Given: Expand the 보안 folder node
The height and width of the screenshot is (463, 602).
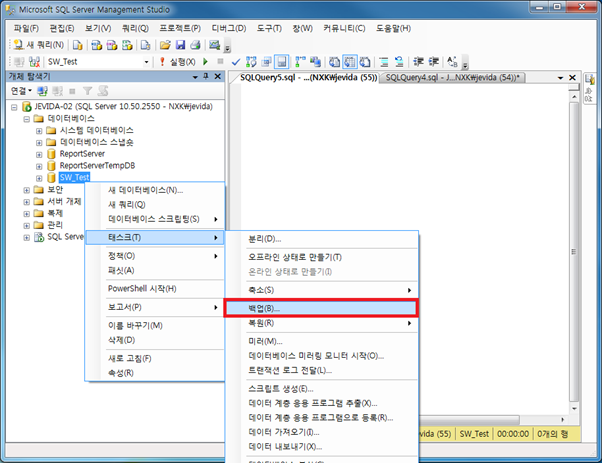Looking at the screenshot, I should pos(26,190).
